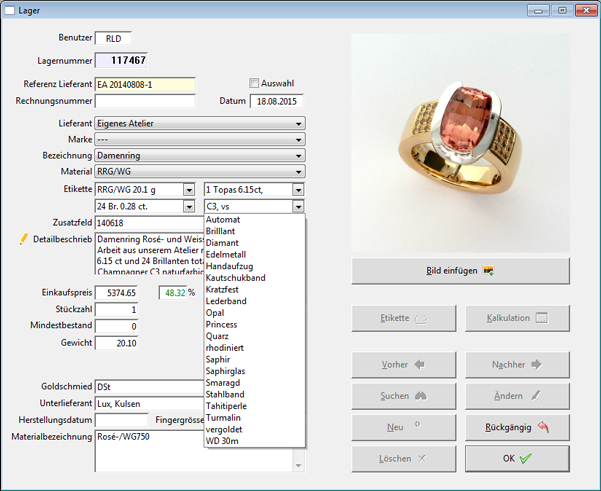The image size is (601, 491).
Task: Expand the Bezeichnung combo box
Action: pyautogui.click(x=200, y=156)
